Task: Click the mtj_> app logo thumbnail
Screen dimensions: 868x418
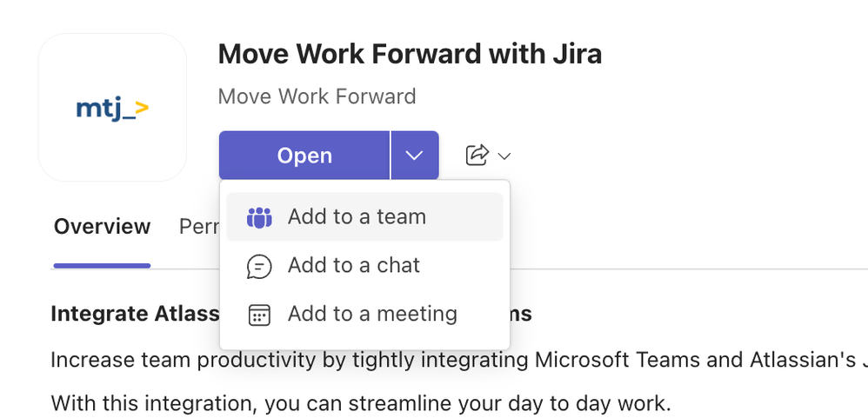Action: click(112, 107)
